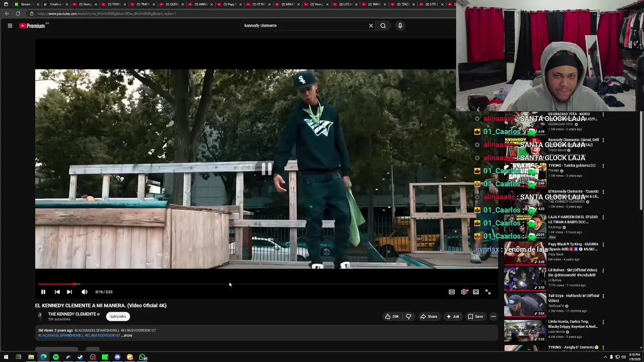Open options for 'LAJA Y HARDEN EN EL STUDIO'
The height and width of the screenshot is (362, 644).
(x=603, y=217)
